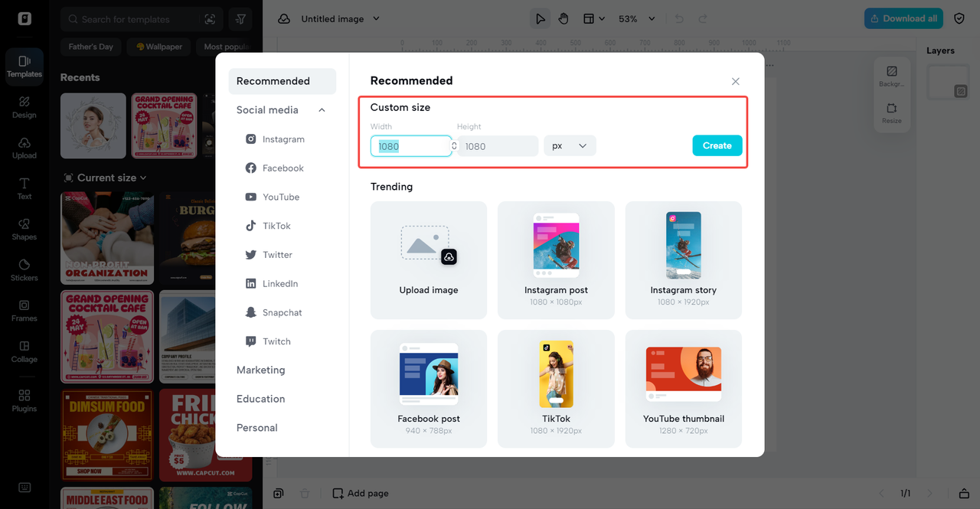Click the Background icon in right panel
The image size is (980, 509).
coord(891,76)
